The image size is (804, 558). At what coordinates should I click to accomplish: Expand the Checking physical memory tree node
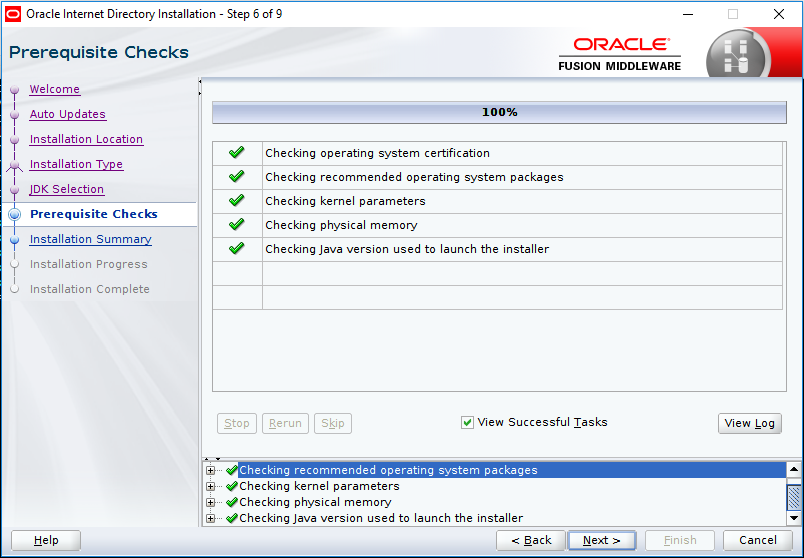(211, 502)
